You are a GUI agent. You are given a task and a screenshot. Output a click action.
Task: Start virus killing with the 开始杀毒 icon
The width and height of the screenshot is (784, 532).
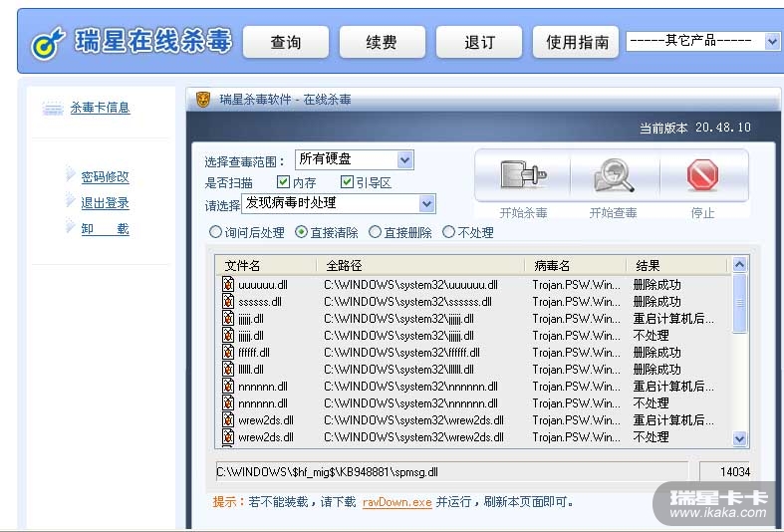click(x=523, y=175)
